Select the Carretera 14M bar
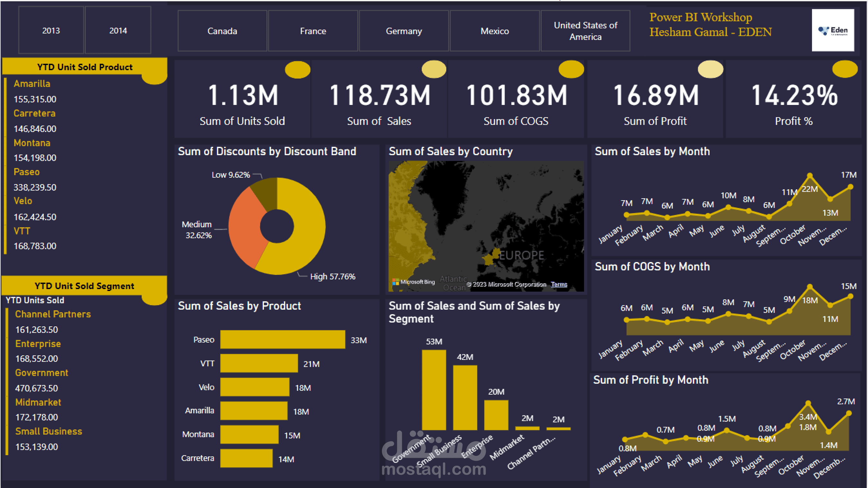Image resolution: width=868 pixels, height=488 pixels. [x=246, y=458]
